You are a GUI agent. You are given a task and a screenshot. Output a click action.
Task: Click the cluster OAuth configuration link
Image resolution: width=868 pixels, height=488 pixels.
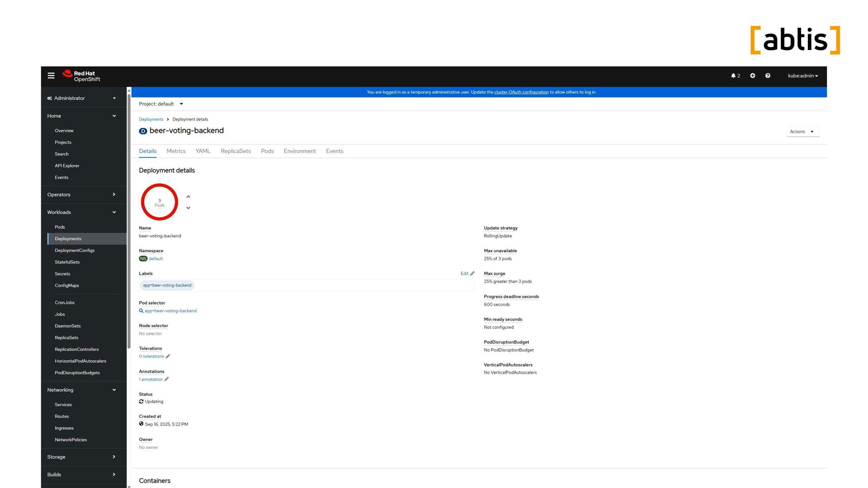(x=521, y=92)
